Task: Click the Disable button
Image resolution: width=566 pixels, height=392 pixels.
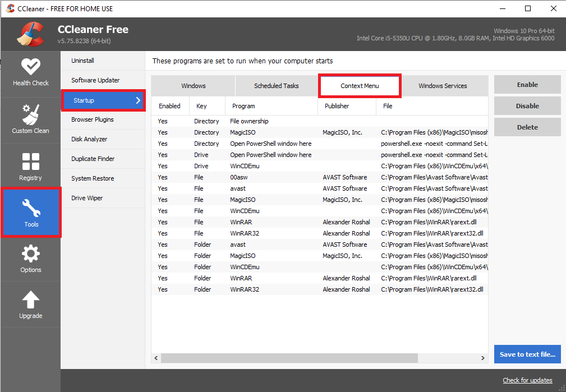Action: (x=527, y=105)
